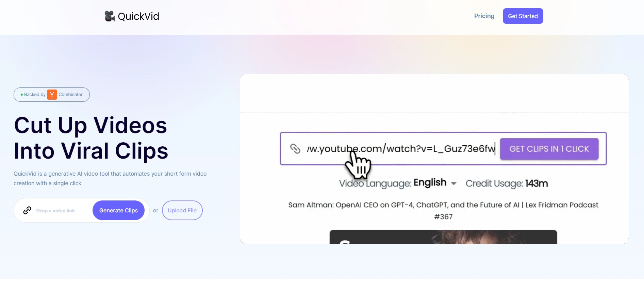The width and height of the screenshot is (644, 308).
Task: Click the Generate Clips button
Action: (x=118, y=210)
